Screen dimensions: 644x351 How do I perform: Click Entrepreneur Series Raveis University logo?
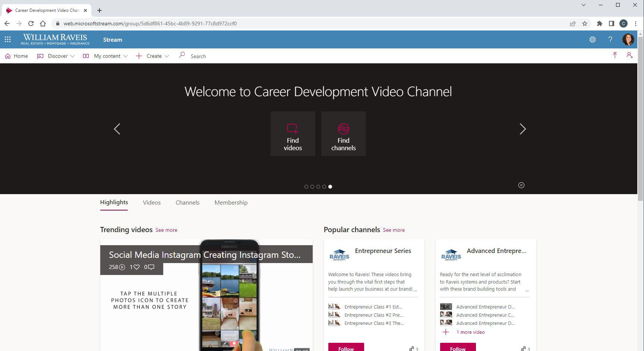coord(339,255)
